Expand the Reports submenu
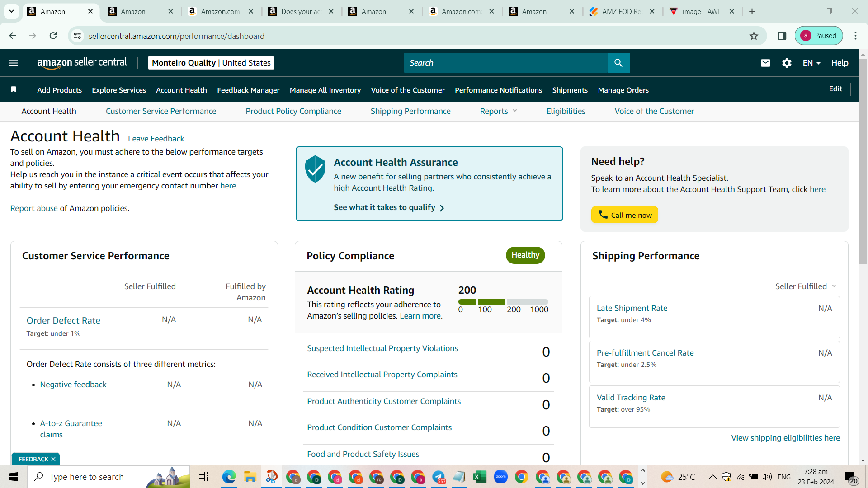The height and width of the screenshot is (488, 868). click(x=499, y=111)
